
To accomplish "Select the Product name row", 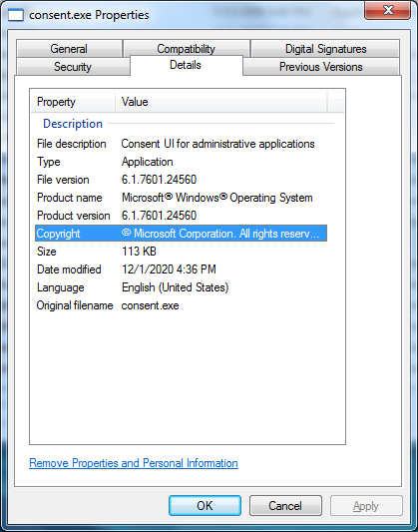I will 181,198.
